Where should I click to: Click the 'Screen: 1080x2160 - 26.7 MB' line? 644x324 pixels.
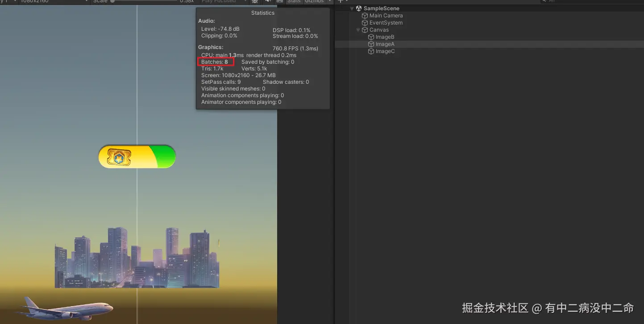tap(238, 75)
